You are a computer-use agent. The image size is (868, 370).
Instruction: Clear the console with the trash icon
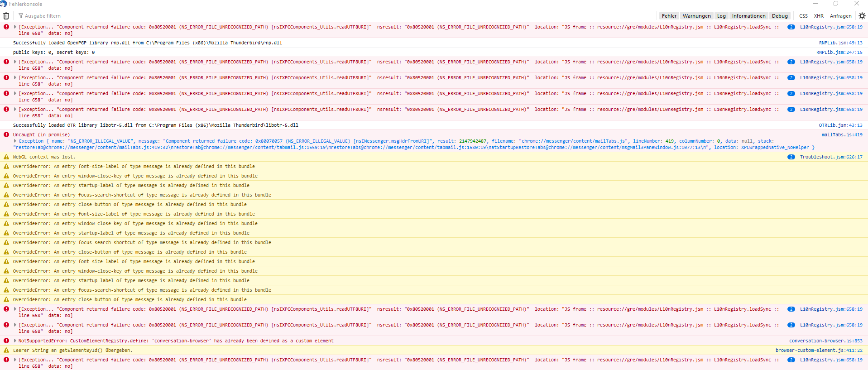click(6, 16)
